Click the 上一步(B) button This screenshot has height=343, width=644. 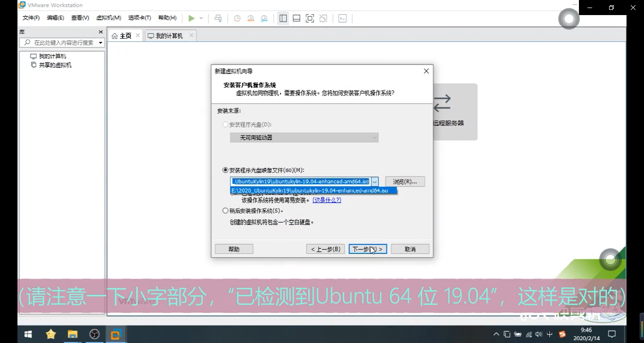[x=325, y=249]
